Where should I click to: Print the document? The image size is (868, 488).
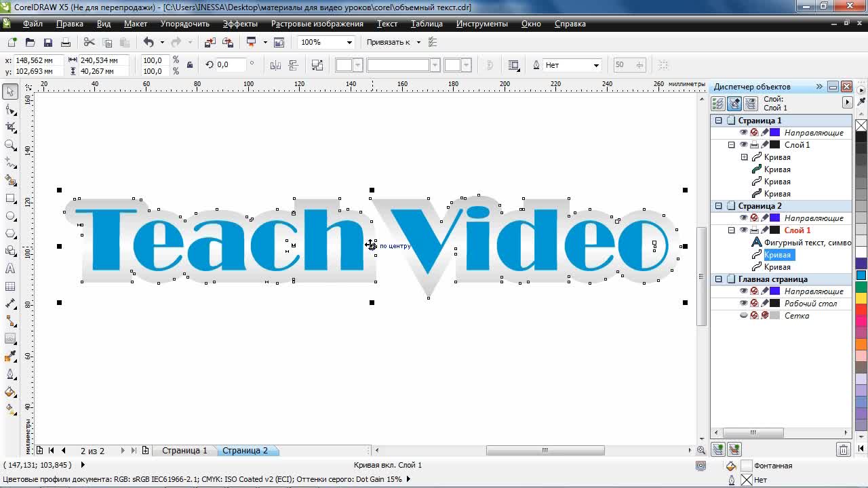point(65,42)
